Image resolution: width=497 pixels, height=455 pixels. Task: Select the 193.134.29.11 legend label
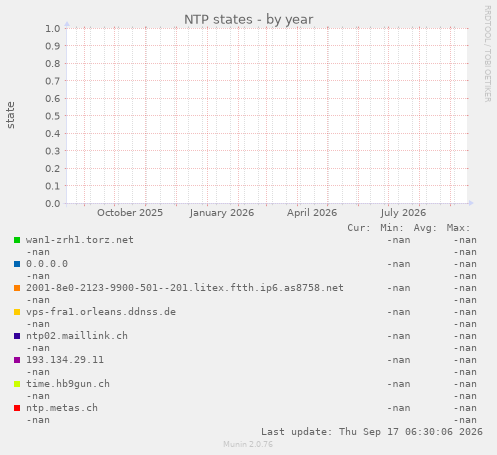[x=65, y=360]
